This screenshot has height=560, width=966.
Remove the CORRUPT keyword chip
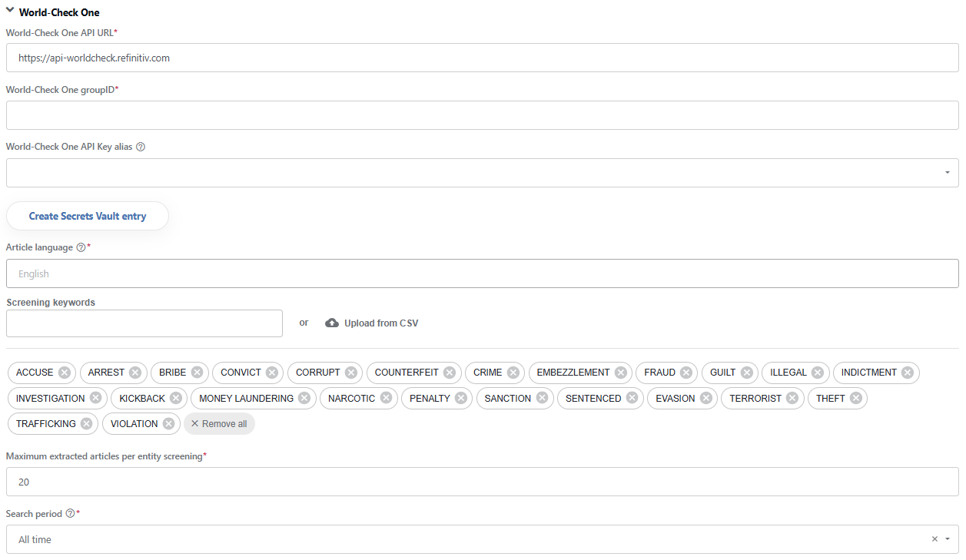click(351, 373)
